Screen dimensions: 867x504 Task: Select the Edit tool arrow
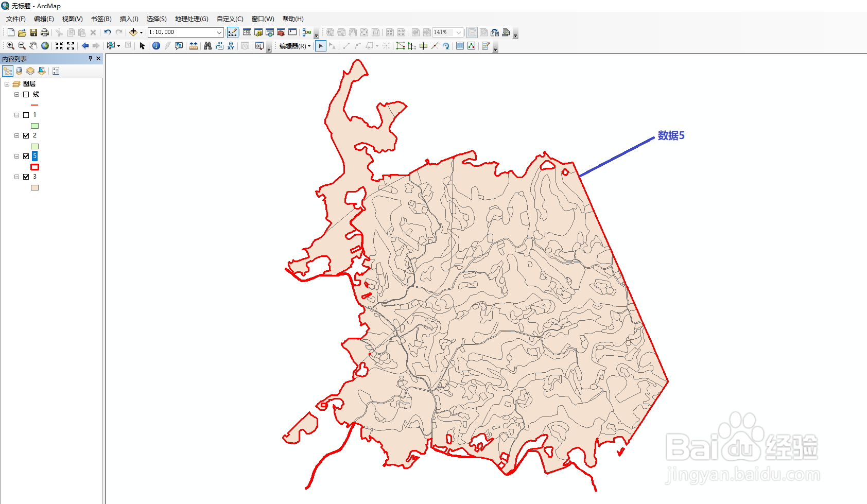tap(321, 46)
